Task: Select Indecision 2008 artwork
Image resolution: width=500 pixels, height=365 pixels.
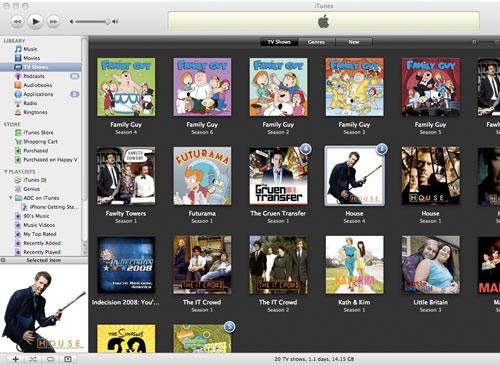Action: [126, 265]
